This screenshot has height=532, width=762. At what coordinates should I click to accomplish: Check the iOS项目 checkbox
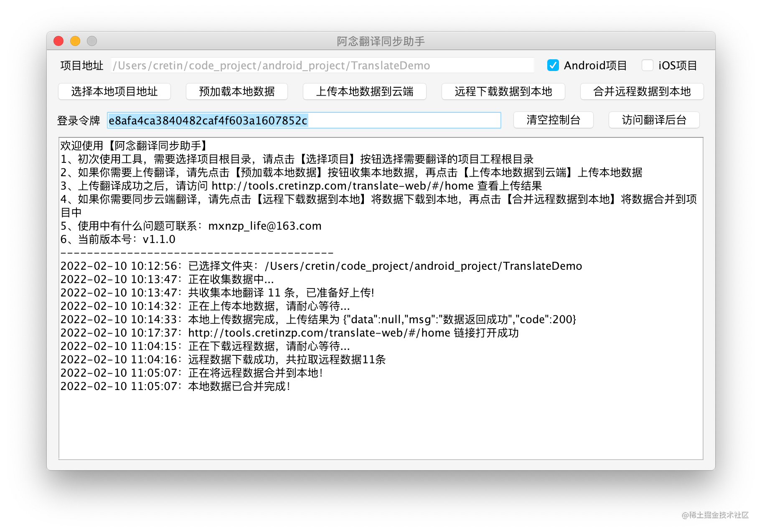(x=648, y=65)
